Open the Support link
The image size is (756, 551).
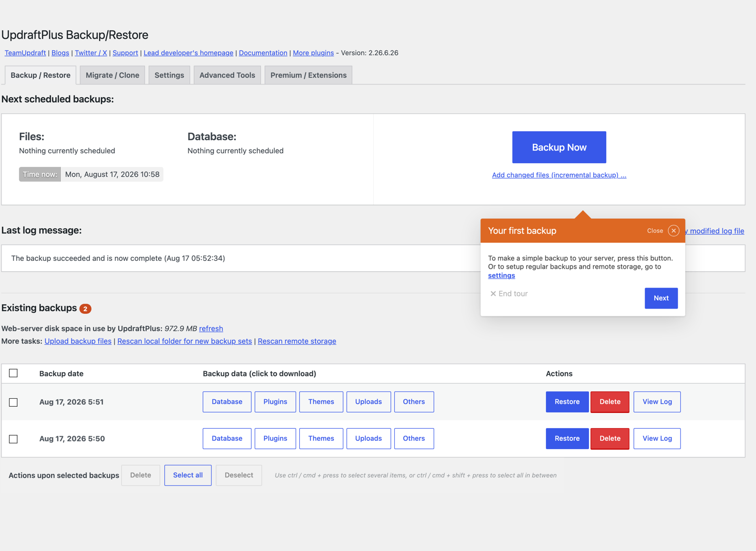click(125, 53)
